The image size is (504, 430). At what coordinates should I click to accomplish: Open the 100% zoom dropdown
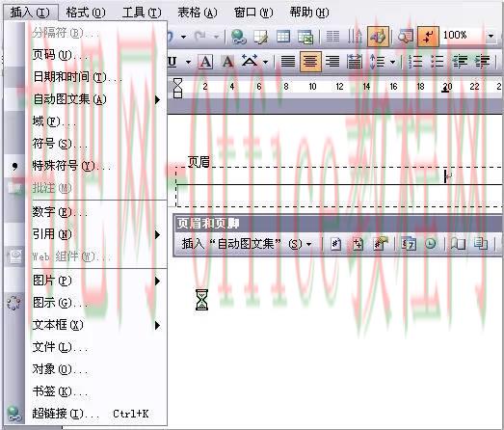pyautogui.click(x=491, y=36)
